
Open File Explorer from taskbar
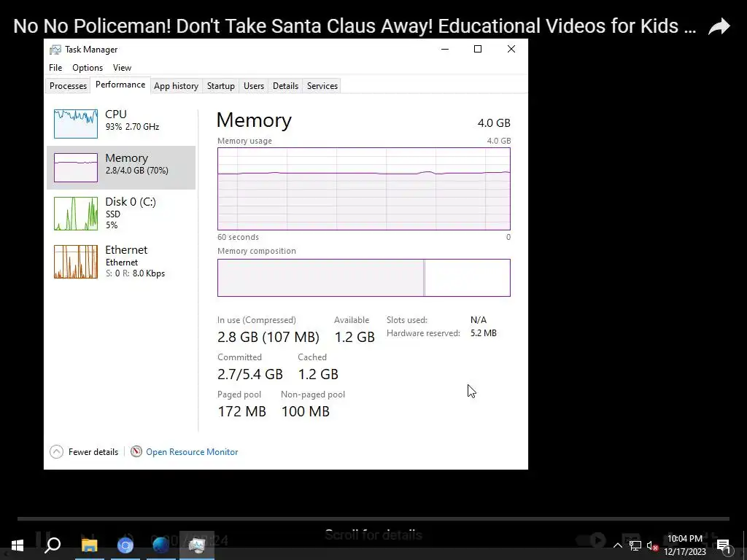point(89,545)
